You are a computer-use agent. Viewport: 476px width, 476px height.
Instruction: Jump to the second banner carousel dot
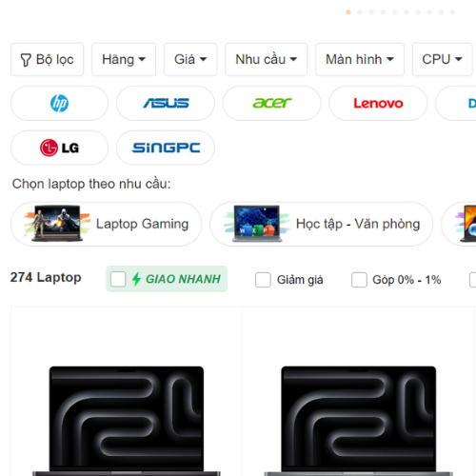click(x=360, y=12)
